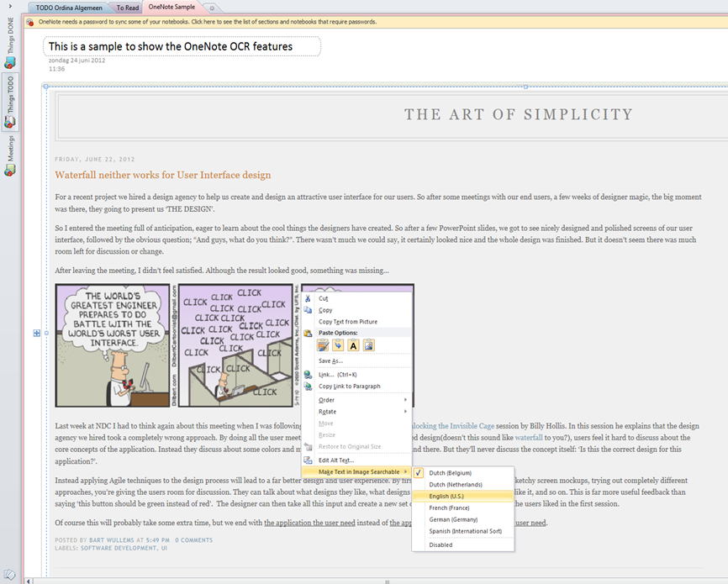Click the Paste clipboard icon beside Paste Options
The width and height of the screenshot is (728, 584).
click(308, 333)
